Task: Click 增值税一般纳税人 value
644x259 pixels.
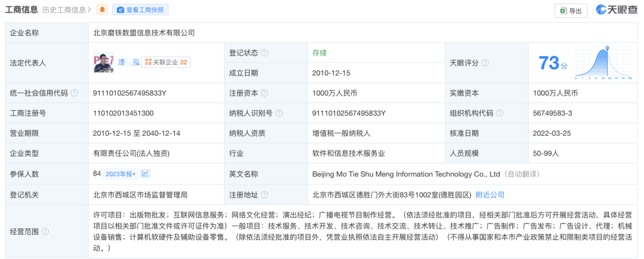Action: 341,133
